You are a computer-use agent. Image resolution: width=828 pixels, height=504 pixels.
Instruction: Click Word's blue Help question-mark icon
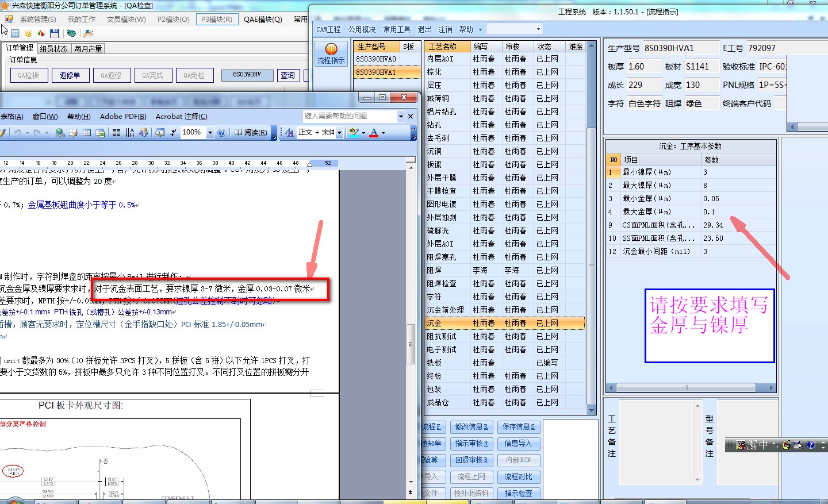221,133
